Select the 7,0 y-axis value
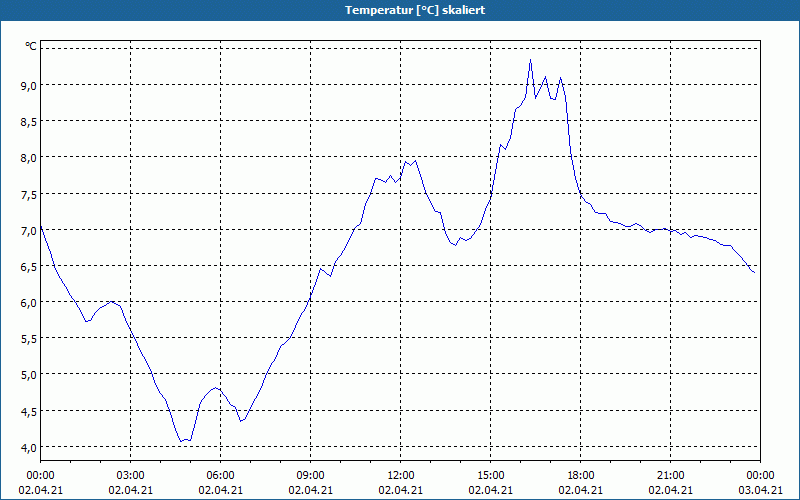The height and width of the screenshot is (500, 800). point(29,231)
